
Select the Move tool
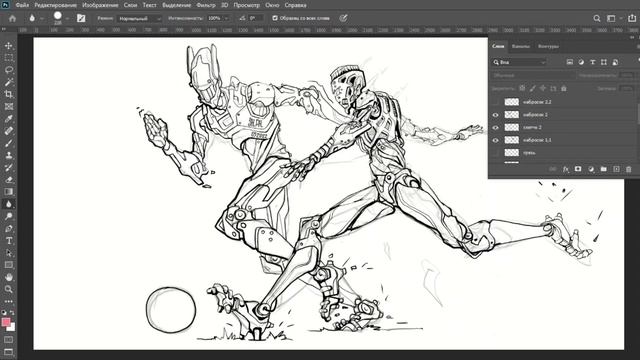point(9,46)
